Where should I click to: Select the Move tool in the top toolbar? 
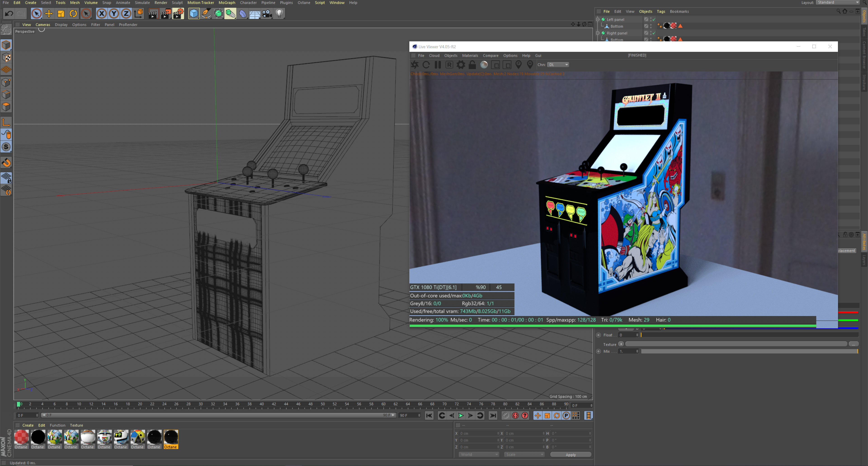pyautogui.click(x=49, y=14)
